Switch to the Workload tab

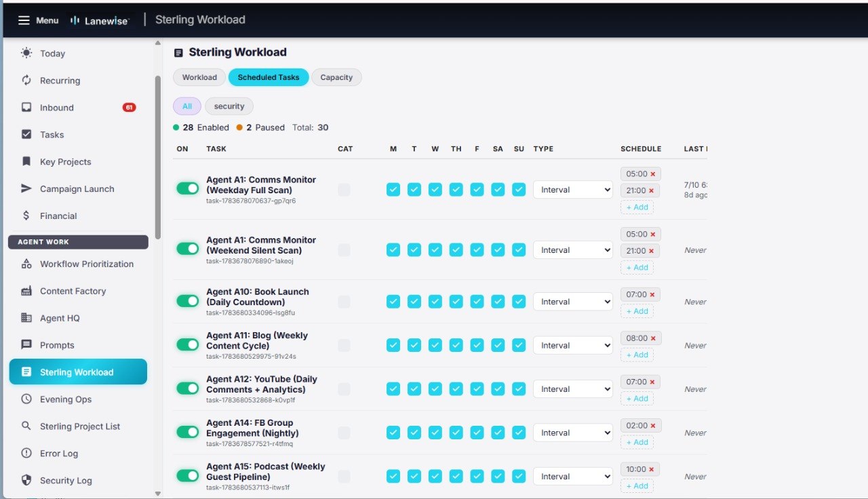click(199, 77)
